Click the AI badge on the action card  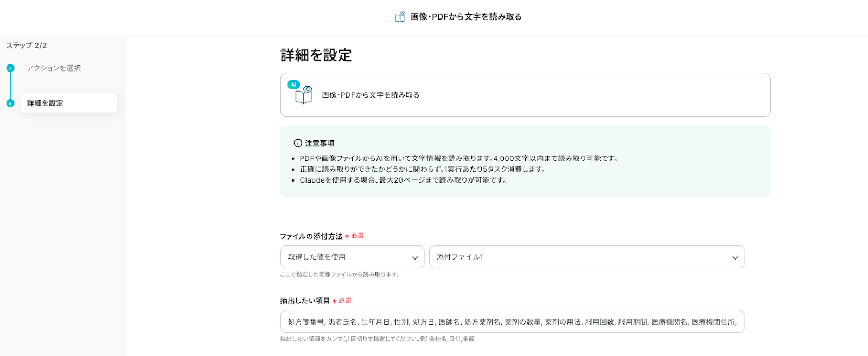pos(293,85)
